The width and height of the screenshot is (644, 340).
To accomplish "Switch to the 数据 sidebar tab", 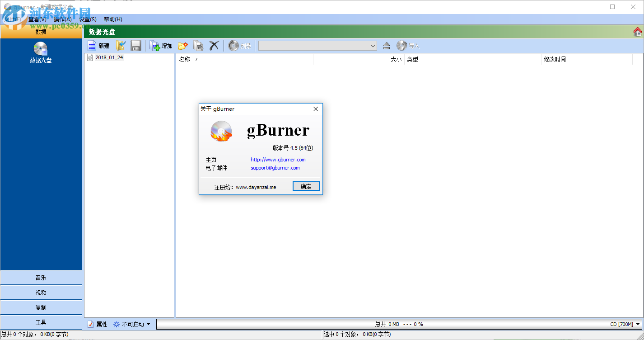I will click(x=41, y=32).
